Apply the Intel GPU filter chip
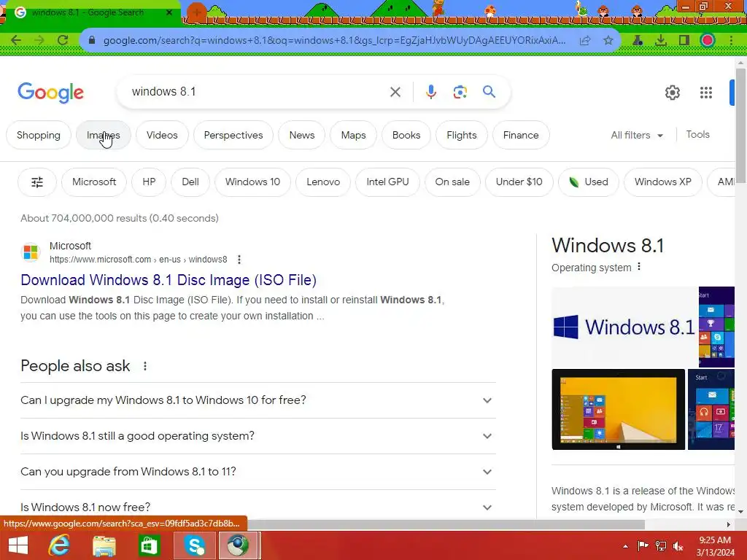The width and height of the screenshot is (747, 560). click(x=387, y=182)
